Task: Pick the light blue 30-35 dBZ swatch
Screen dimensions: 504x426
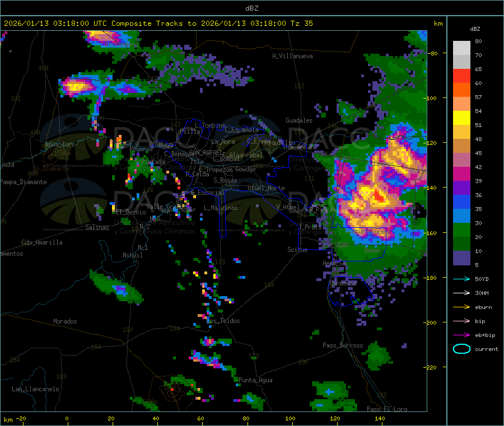Action: coord(461,216)
